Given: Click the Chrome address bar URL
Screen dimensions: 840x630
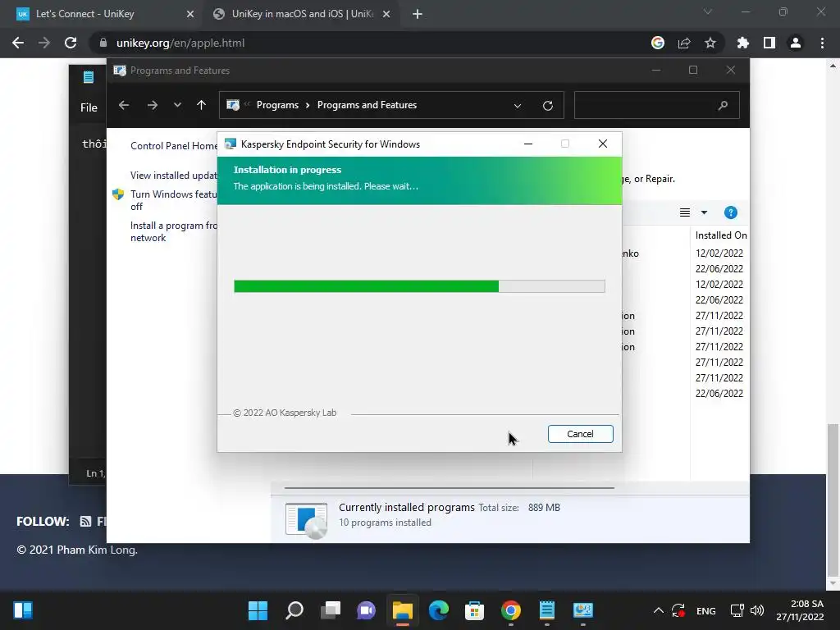Looking at the screenshot, I should [x=180, y=43].
